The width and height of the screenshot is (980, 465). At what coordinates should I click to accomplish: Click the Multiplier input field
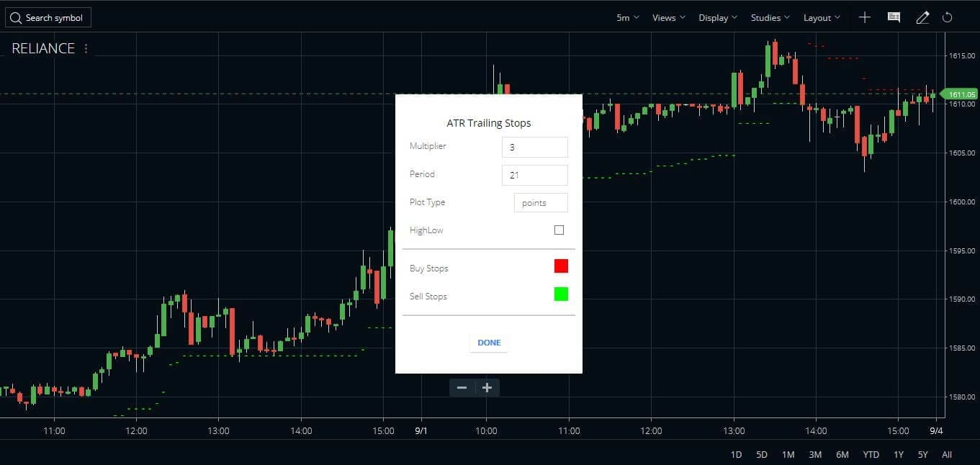534,147
